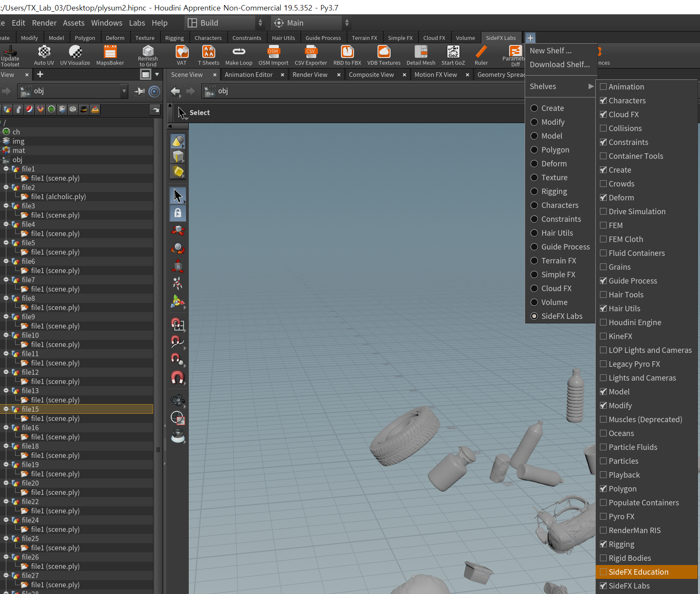Uncheck the Characters shelf checkbox
The height and width of the screenshot is (594, 700).
point(603,100)
